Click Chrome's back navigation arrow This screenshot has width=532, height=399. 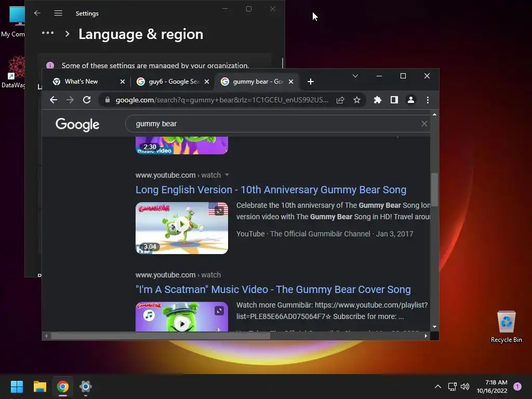(54, 100)
